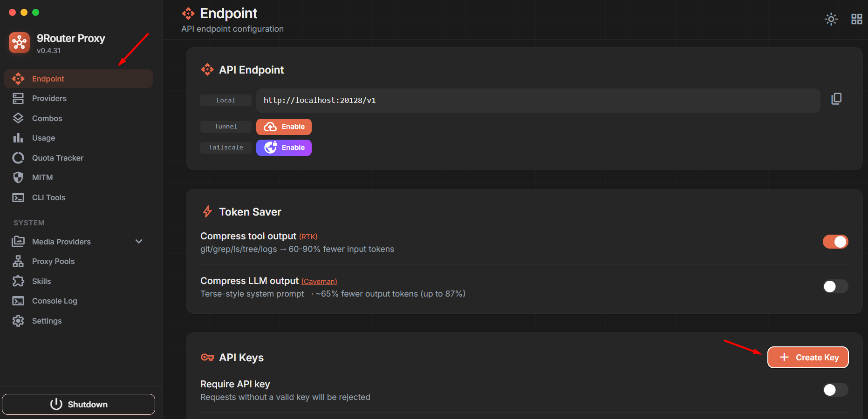
Task: Copy the local endpoint URL
Action: [836, 99]
